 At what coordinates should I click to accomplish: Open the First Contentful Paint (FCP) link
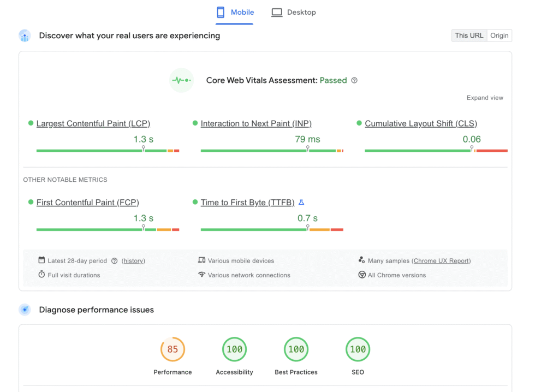tap(88, 203)
